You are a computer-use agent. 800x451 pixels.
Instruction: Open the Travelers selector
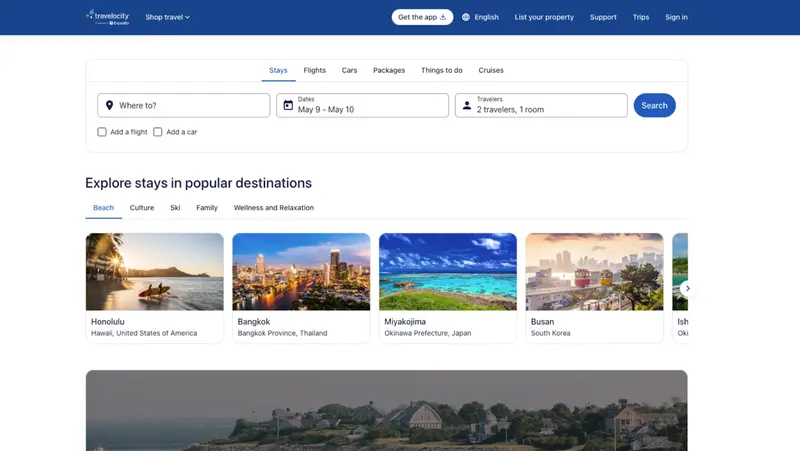[541, 105]
